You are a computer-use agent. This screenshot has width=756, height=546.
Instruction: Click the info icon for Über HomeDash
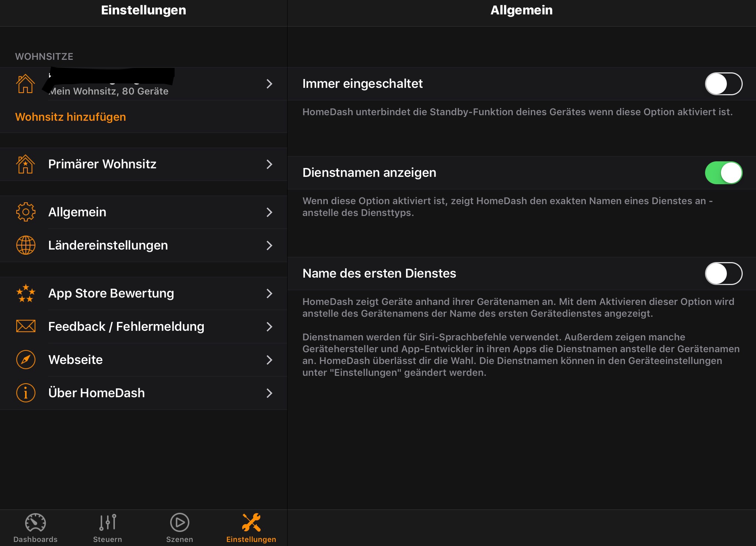(25, 393)
